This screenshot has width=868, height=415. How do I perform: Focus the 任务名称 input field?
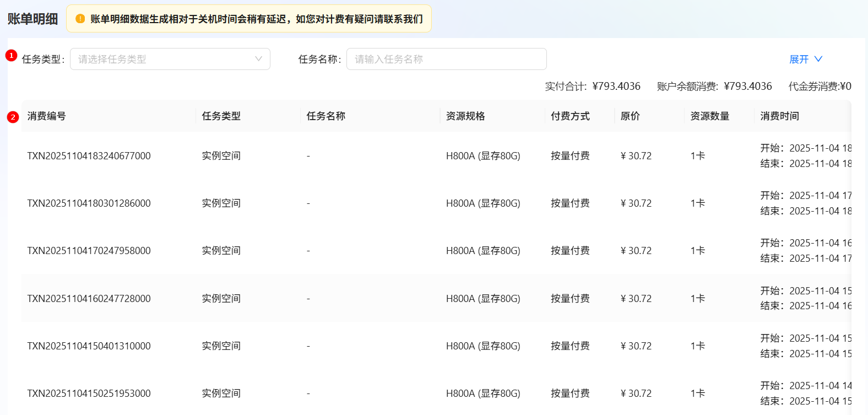[446, 59]
